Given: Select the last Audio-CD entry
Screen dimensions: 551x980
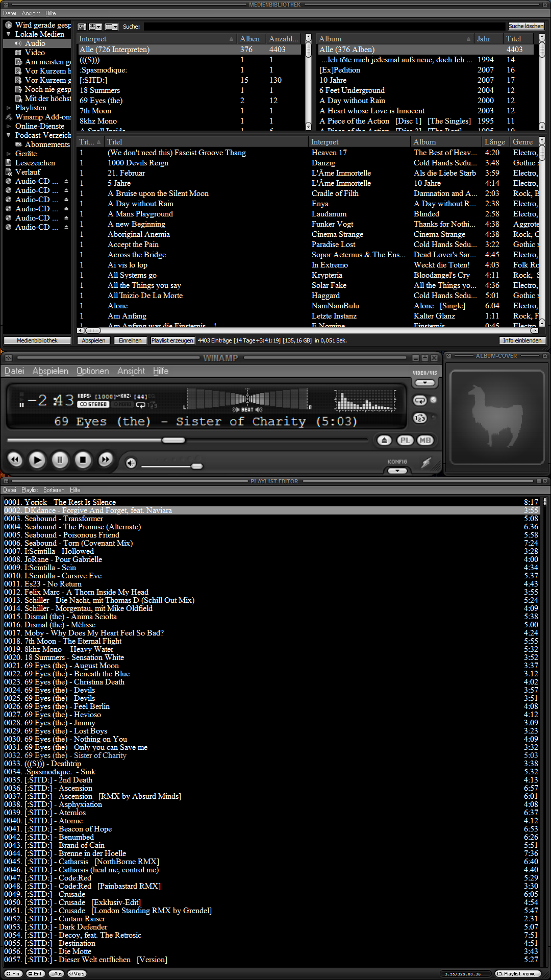Looking at the screenshot, I should (37, 227).
